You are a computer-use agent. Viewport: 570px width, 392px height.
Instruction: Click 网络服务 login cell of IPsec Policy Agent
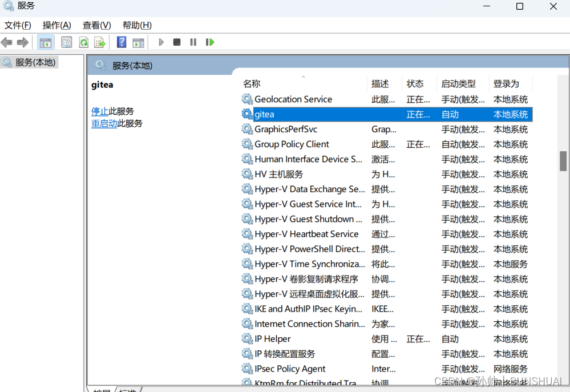point(511,369)
